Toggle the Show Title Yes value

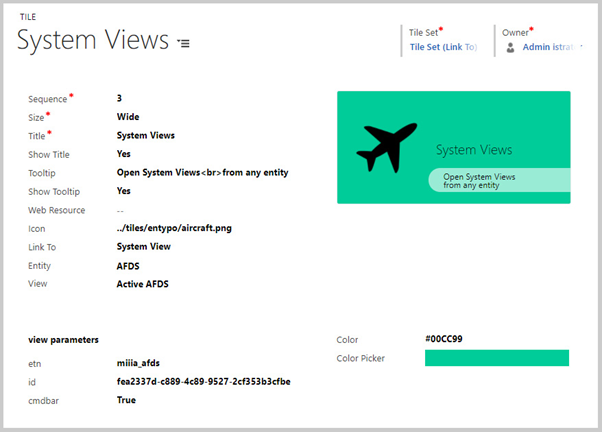tap(124, 154)
